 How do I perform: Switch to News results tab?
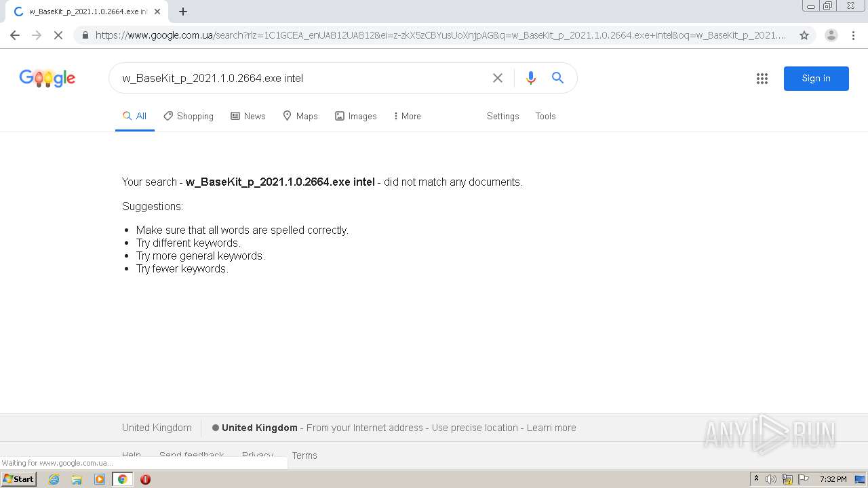(x=248, y=116)
